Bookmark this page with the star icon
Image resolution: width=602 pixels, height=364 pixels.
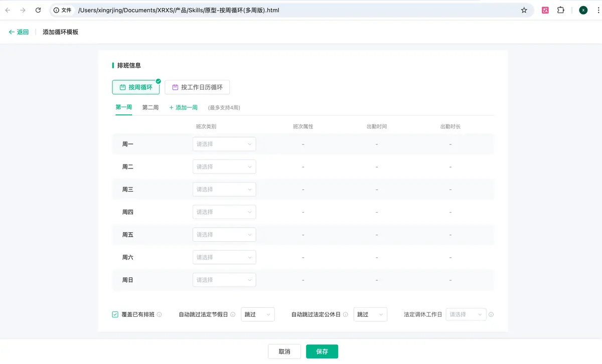(524, 10)
